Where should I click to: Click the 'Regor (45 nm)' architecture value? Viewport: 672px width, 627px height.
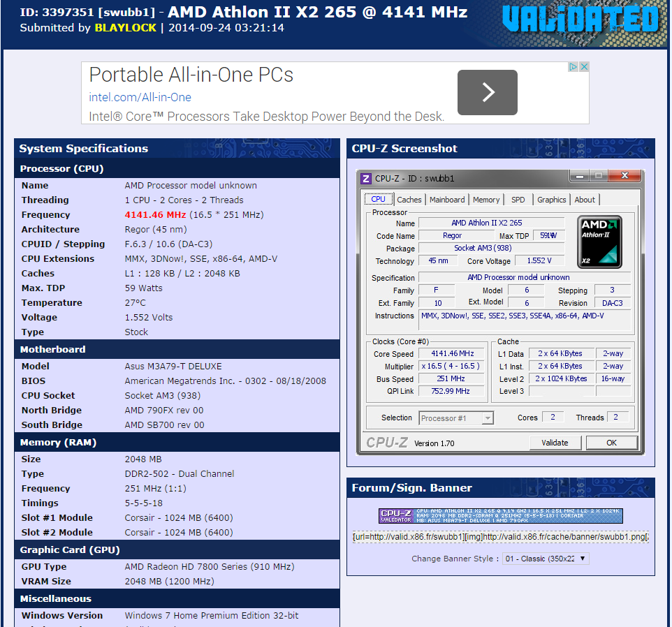tap(156, 230)
